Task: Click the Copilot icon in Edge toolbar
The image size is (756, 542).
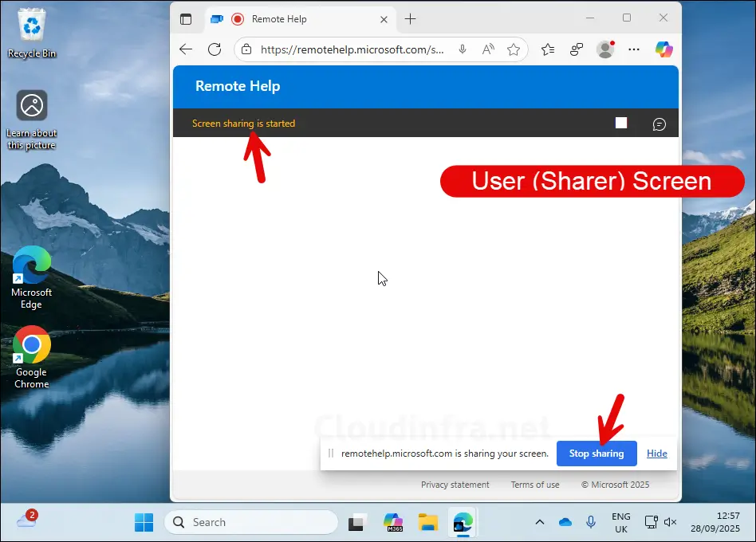Action: click(x=663, y=49)
